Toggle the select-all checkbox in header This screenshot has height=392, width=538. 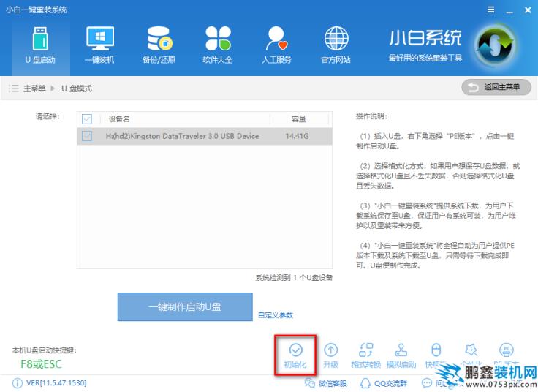click(87, 119)
